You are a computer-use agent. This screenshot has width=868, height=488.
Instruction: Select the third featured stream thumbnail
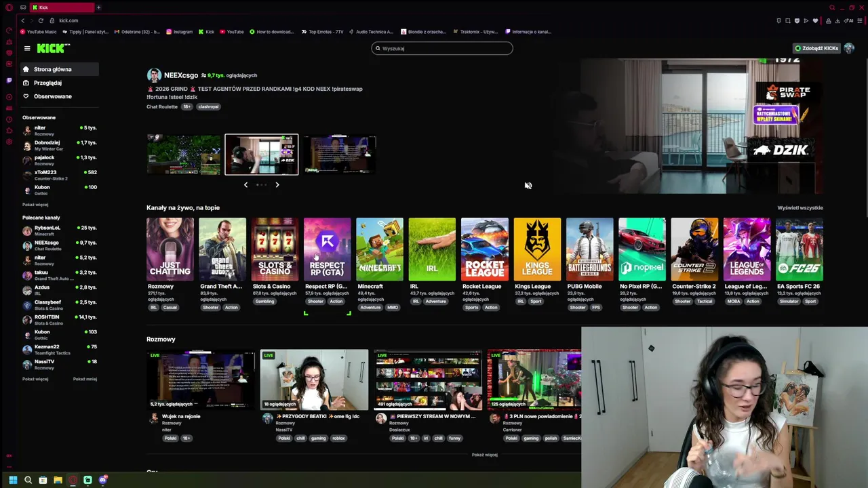(339, 155)
